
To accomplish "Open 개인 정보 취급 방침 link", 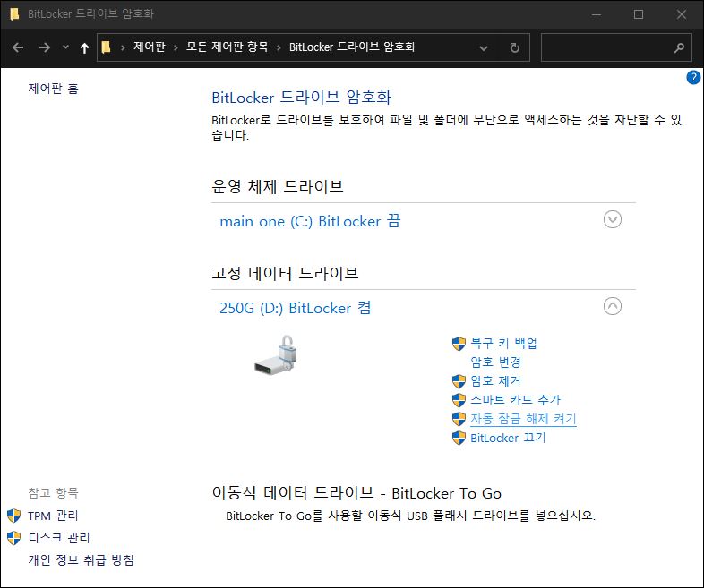I will 81,559.
